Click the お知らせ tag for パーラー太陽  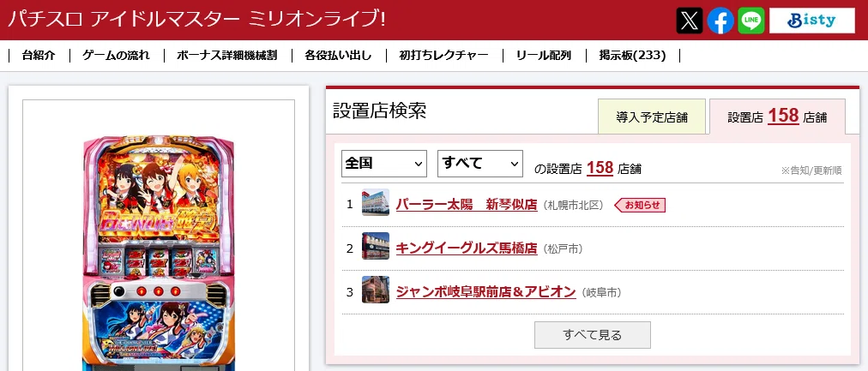pyautogui.click(x=640, y=205)
